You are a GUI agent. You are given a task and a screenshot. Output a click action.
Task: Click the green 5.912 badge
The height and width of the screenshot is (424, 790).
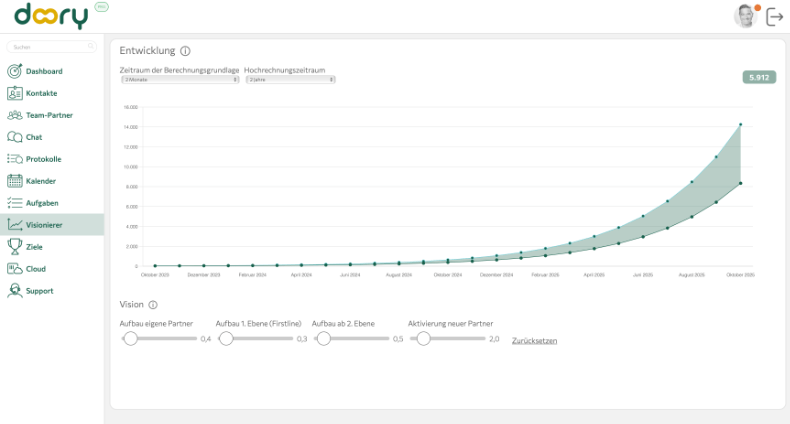coord(759,77)
